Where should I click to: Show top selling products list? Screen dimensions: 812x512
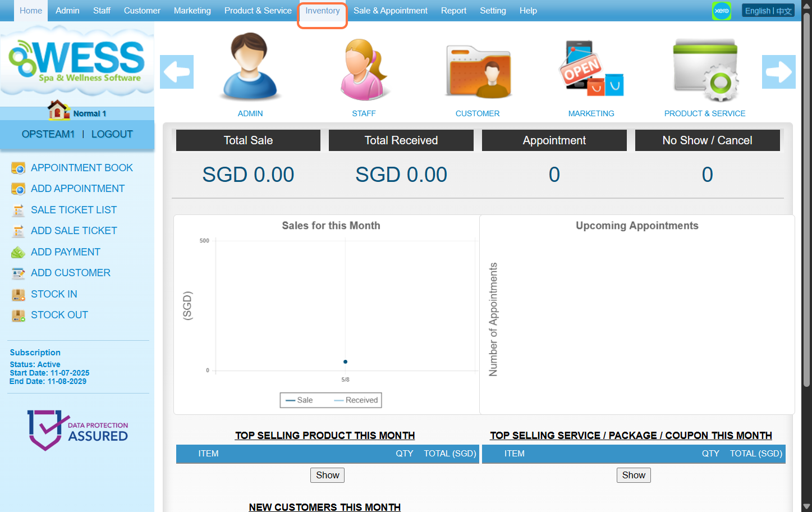click(327, 475)
